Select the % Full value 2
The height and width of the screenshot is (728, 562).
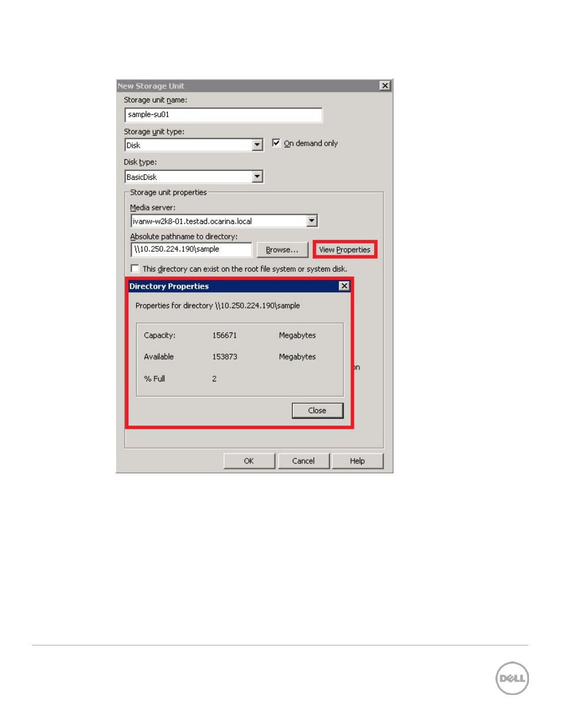(214, 379)
